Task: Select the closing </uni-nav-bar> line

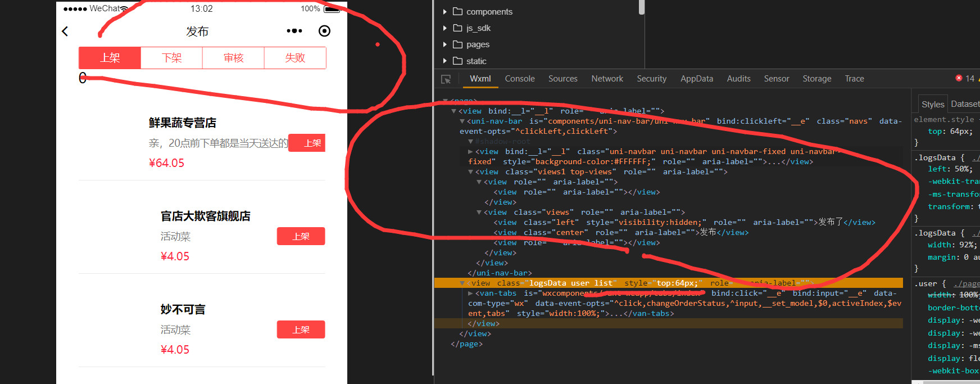Action: (x=500, y=273)
